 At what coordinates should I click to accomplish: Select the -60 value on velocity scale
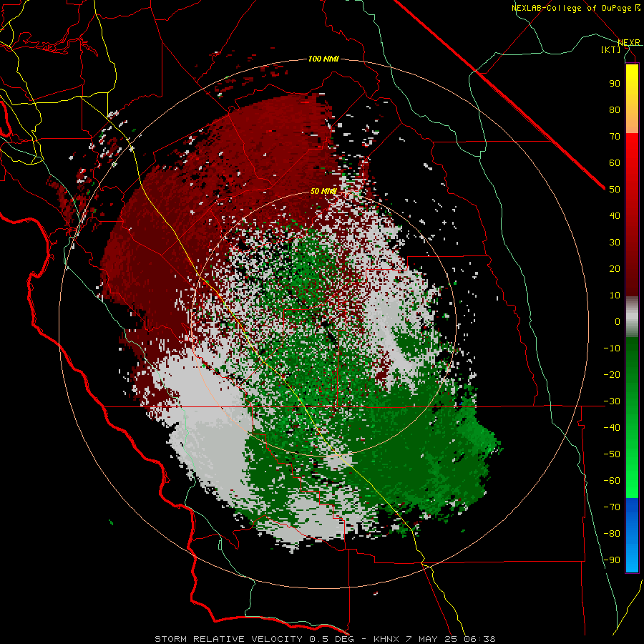coord(612,481)
